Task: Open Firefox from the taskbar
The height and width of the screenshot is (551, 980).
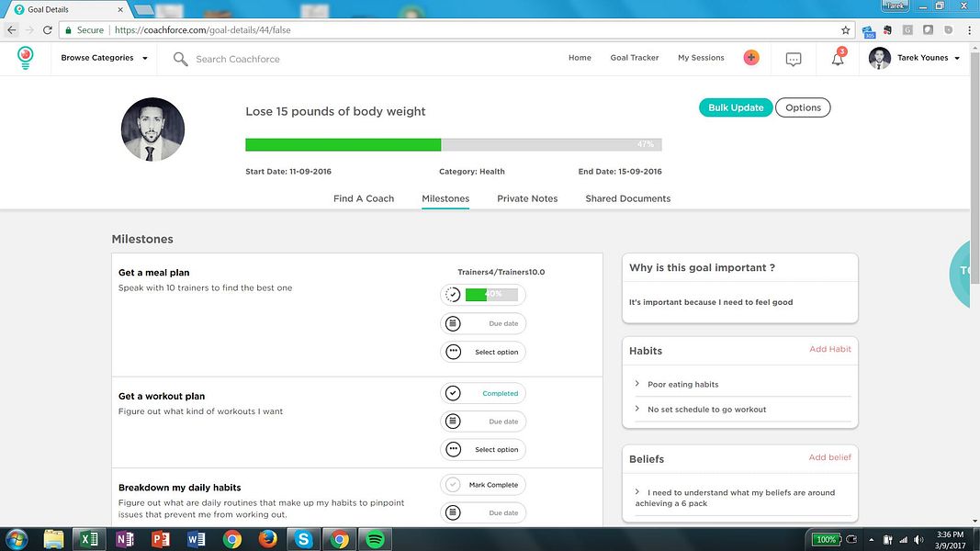Action: 267,539
